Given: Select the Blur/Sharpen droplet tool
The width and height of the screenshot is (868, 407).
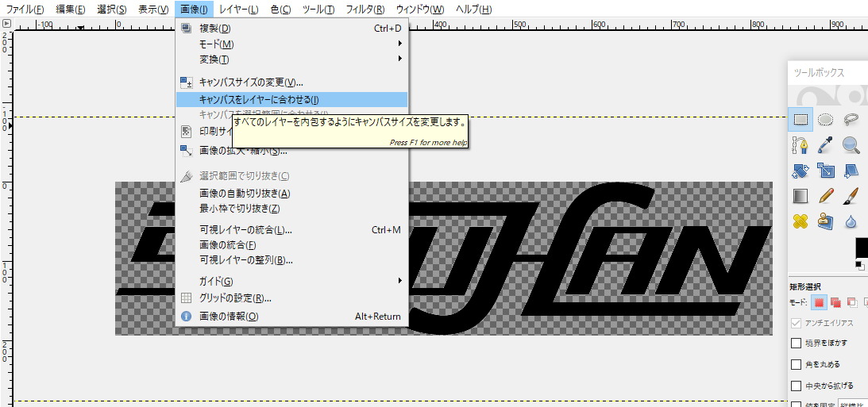Looking at the screenshot, I should pyautogui.click(x=851, y=221).
